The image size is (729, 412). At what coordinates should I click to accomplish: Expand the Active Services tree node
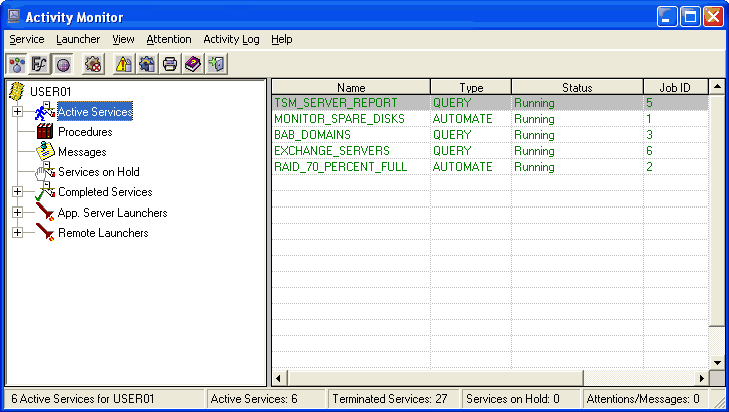(x=17, y=111)
